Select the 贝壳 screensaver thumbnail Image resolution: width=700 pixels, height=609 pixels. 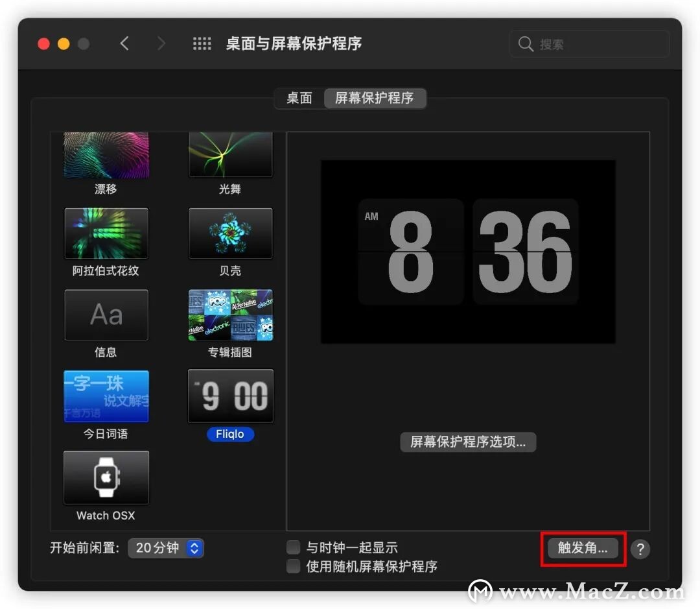coord(230,233)
